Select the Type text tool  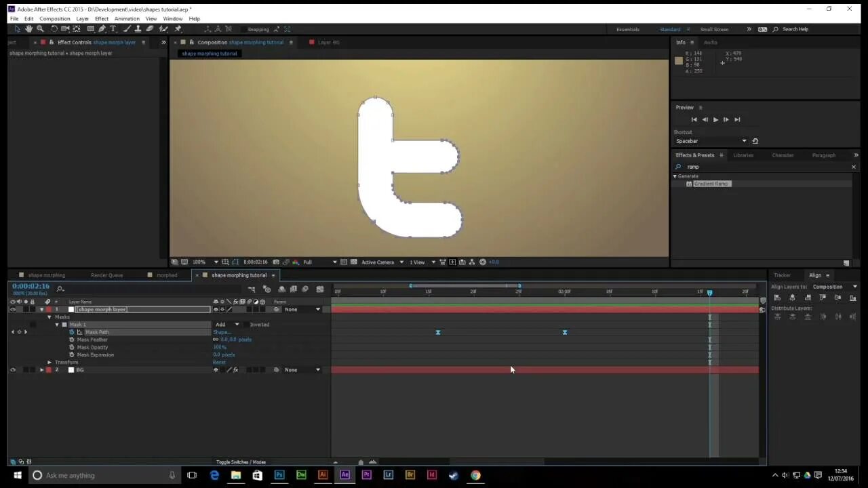113,29
